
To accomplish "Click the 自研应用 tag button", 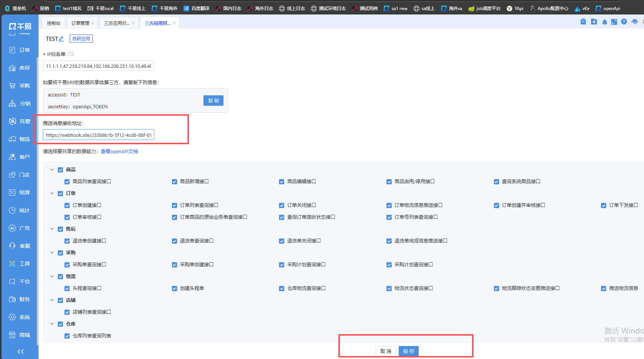I will pos(81,39).
